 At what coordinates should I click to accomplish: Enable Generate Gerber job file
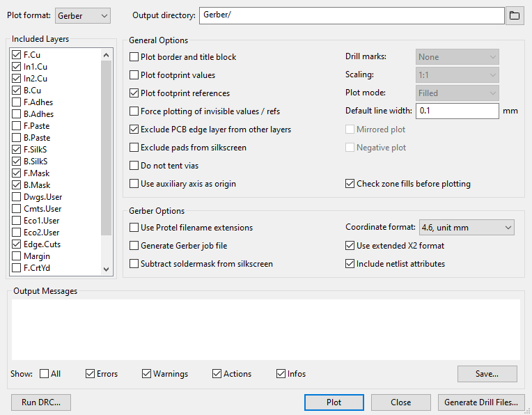(x=134, y=246)
